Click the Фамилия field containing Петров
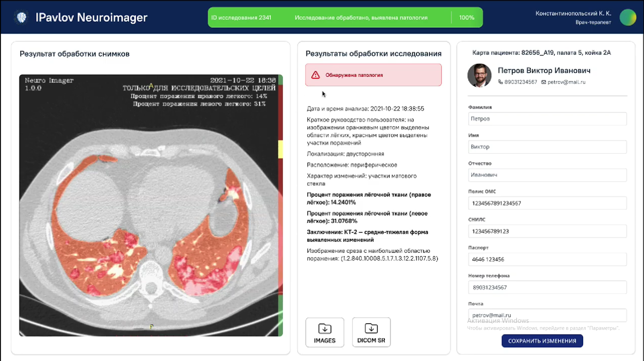The height and width of the screenshot is (361, 644). point(547,119)
